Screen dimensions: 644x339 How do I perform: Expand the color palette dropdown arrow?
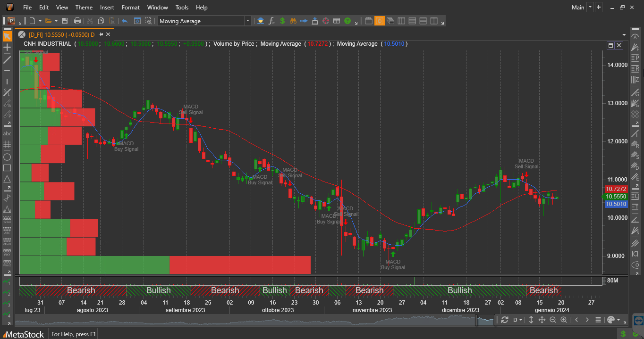(x=619, y=320)
